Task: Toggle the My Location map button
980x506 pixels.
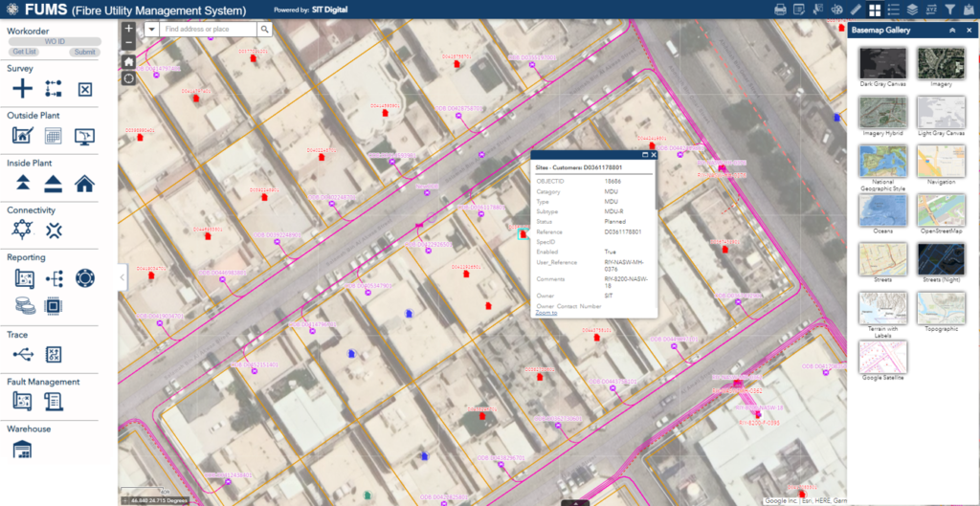Action: [x=128, y=77]
